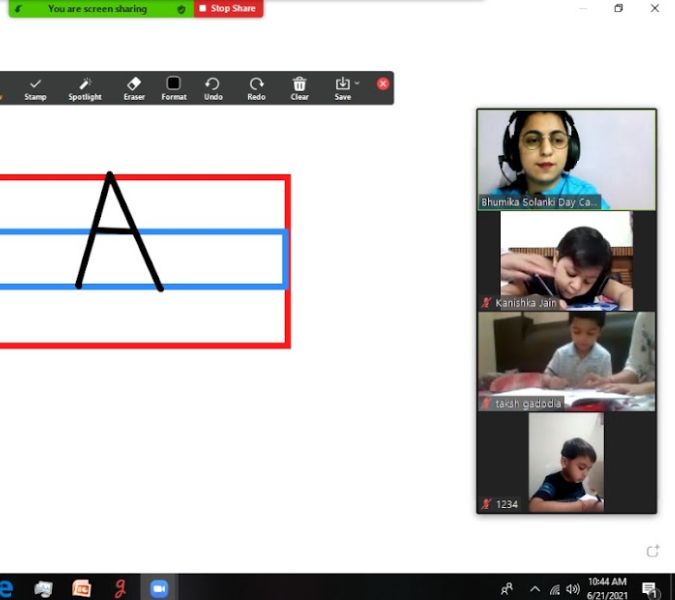Activate the Spotlight tool
Image resolution: width=675 pixels, height=600 pixels.
[85, 88]
